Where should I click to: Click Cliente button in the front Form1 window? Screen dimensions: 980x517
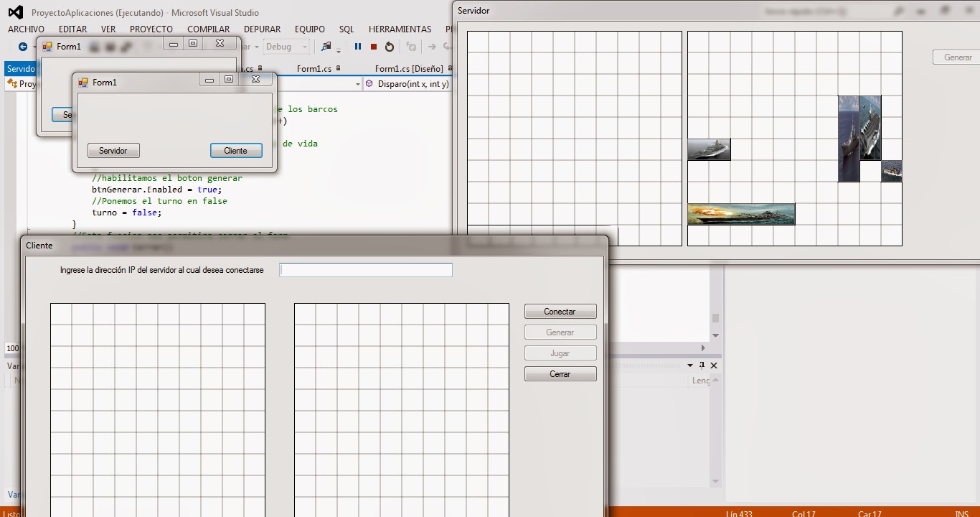[236, 151]
